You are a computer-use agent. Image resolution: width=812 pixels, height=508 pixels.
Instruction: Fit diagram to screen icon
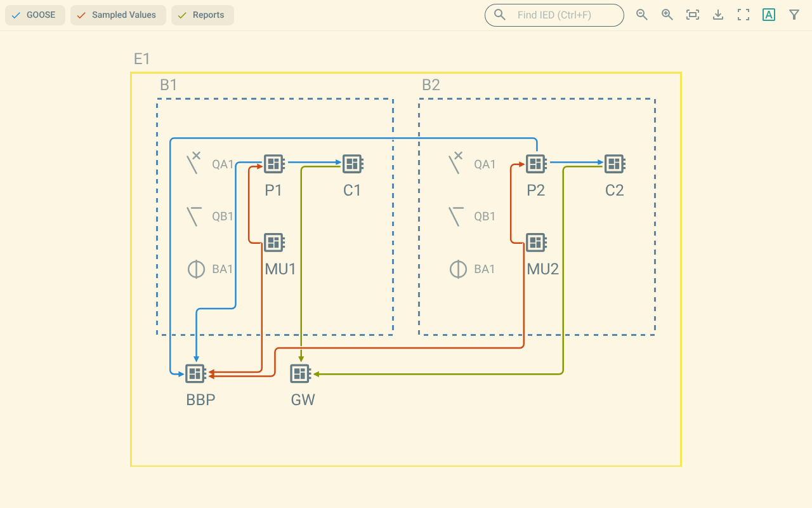tap(693, 15)
